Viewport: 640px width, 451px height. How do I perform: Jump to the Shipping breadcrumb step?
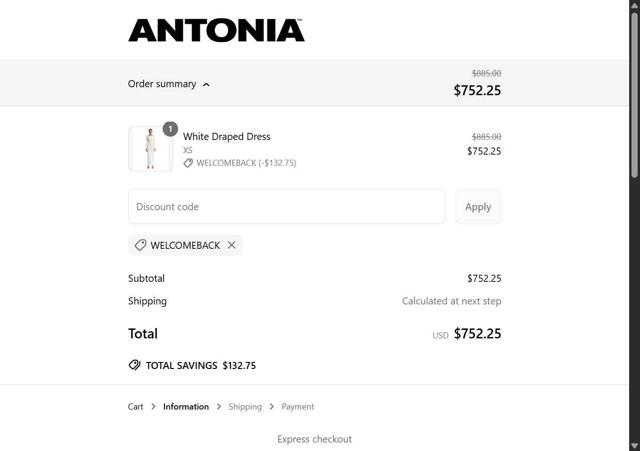coord(245,407)
